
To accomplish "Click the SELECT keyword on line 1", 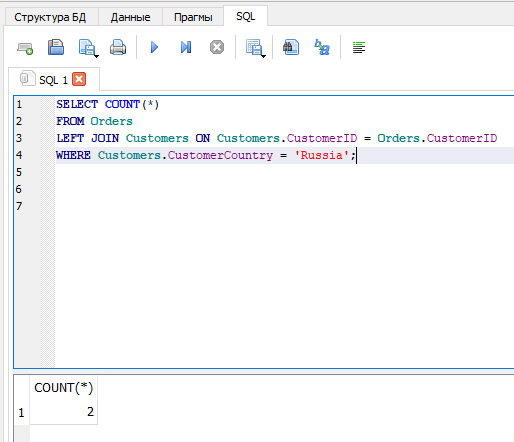I will click(x=77, y=104).
